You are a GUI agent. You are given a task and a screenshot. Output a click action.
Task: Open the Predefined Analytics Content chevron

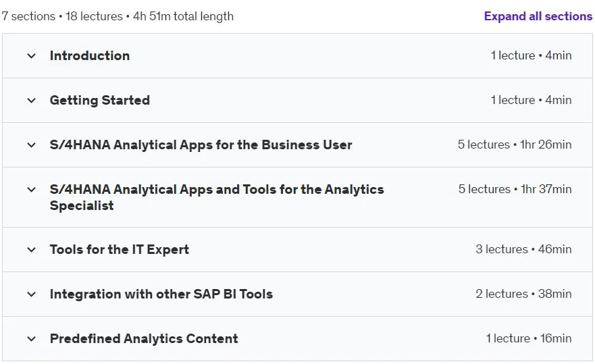[32, 338]
